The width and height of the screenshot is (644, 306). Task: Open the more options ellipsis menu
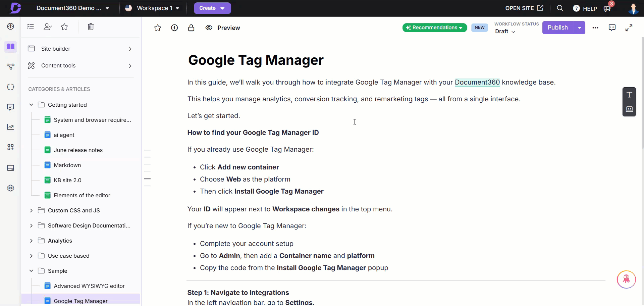[595, 28]
